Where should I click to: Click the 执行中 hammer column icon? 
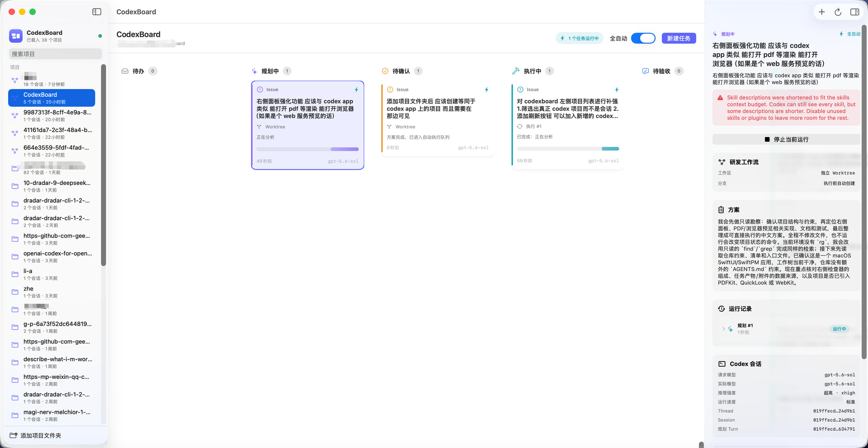coord(516,71)
